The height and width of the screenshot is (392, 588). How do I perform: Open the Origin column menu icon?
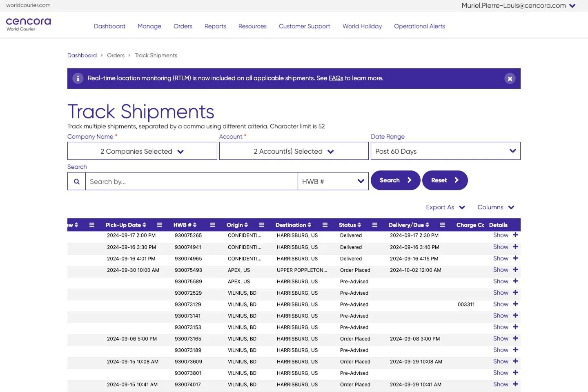click(262, 225)
